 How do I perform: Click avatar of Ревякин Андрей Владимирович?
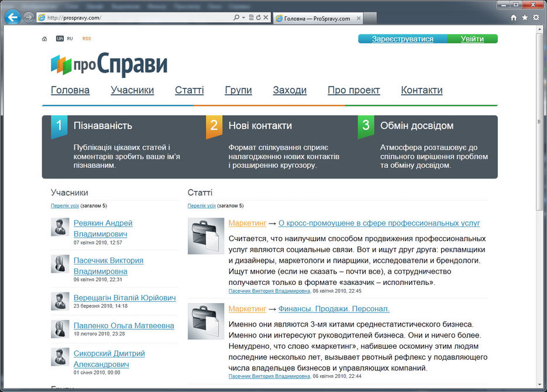pyautogui.click(x=60, y=227)
